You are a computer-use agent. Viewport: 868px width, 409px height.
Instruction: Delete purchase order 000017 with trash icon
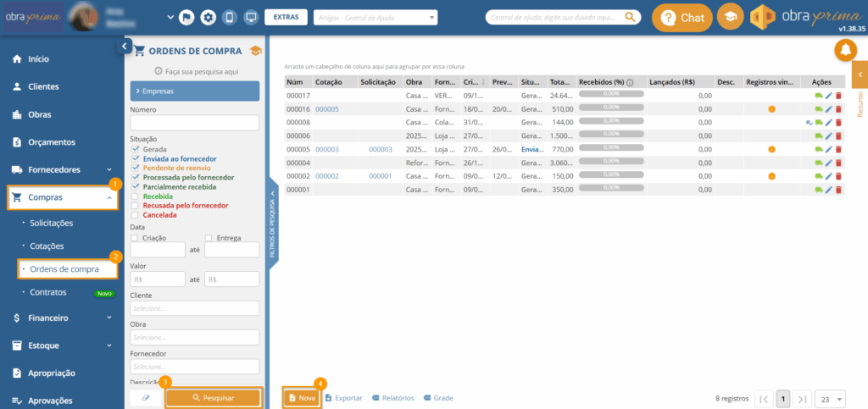pyautogui.click(x=838, y=96)
